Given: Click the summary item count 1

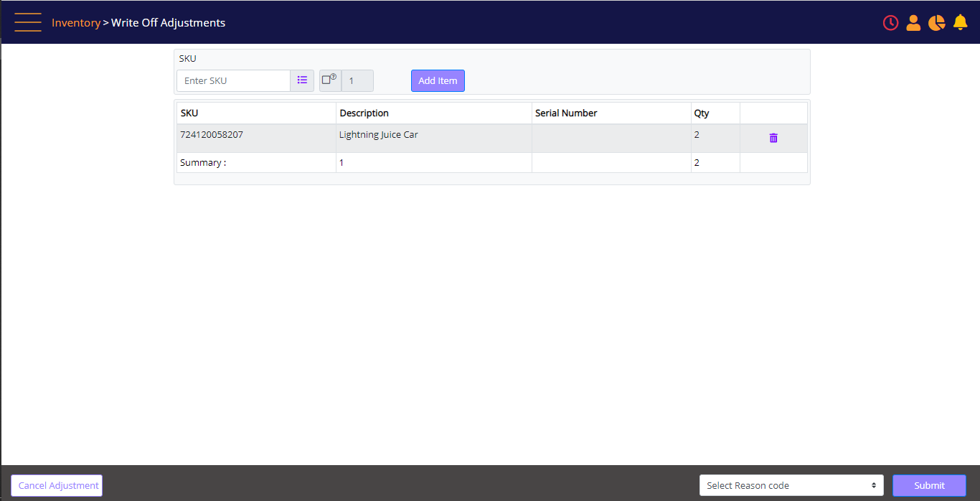Looking at the screenshot, I should click(x=341, y=162).
